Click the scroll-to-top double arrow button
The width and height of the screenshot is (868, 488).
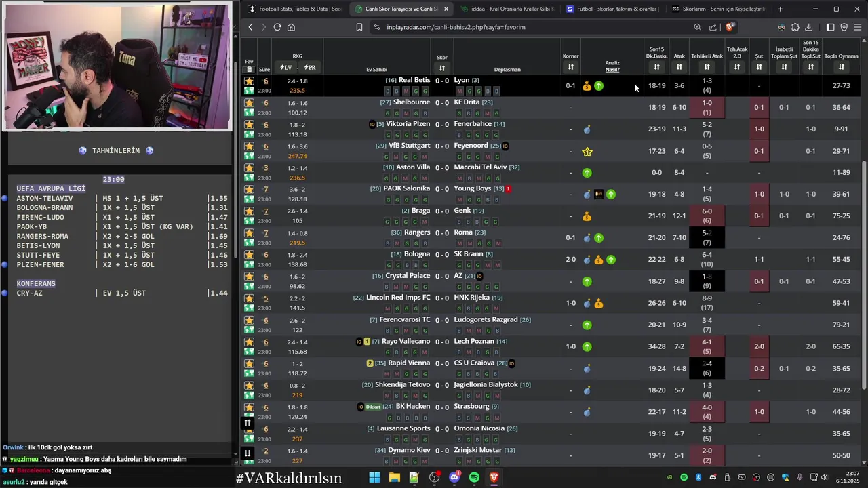click(x=248, y=423)
